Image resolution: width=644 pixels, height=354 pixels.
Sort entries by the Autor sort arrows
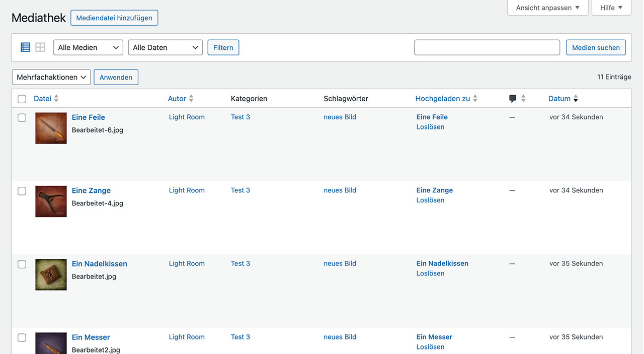191,98
